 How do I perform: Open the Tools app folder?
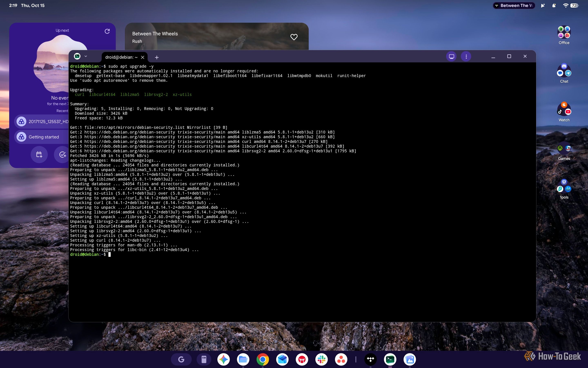point(564,189)
